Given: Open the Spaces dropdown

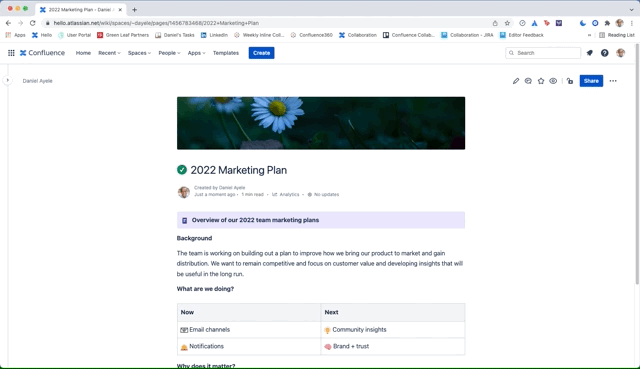Looking at the screenshot, I should tap(139, 53).
